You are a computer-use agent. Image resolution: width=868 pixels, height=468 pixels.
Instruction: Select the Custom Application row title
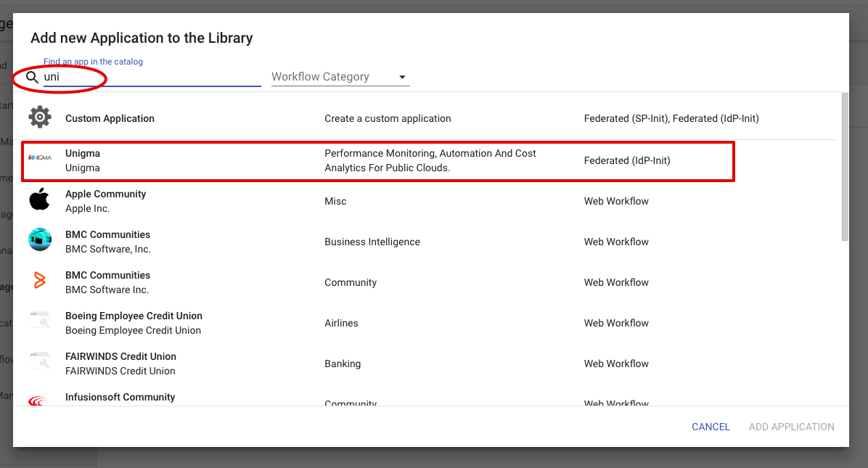click(x=110, y=118)
